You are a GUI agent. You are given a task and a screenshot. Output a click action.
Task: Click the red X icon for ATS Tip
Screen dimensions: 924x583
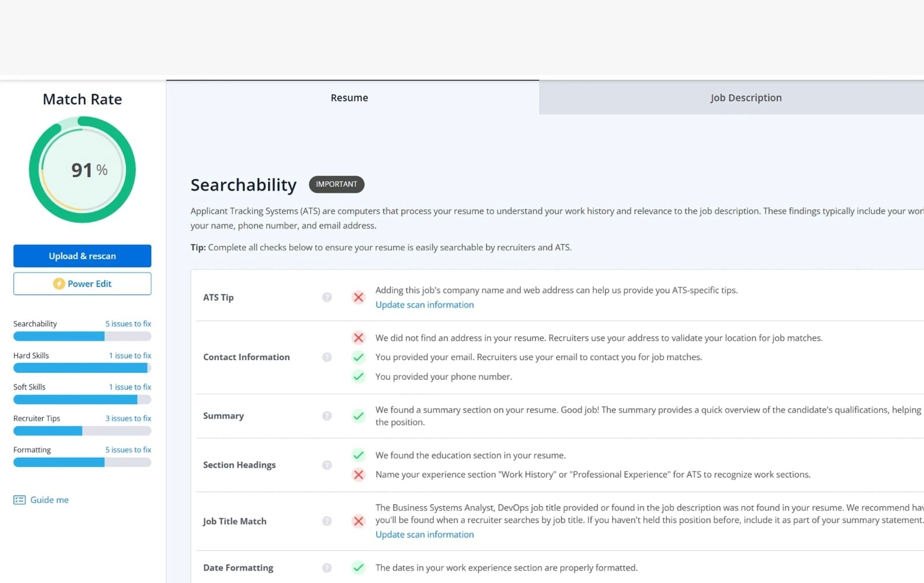[359, 297]
